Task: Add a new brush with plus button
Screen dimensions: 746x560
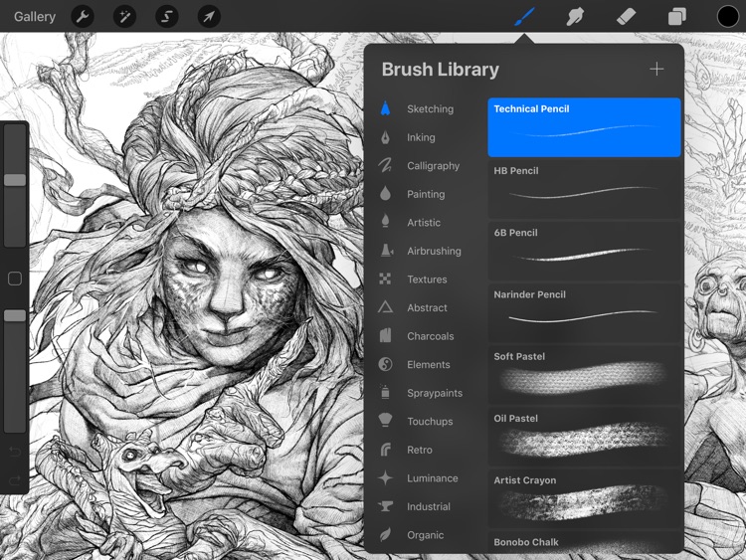Action: 656,69
